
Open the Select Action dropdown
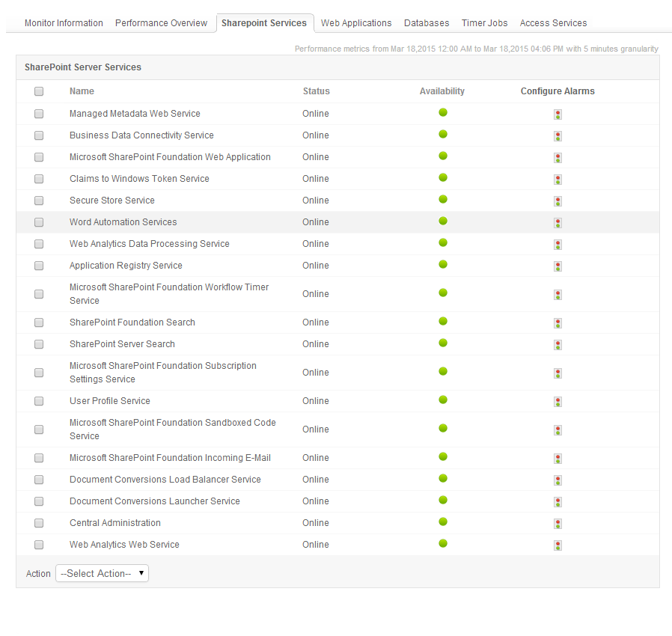[102, 574]
